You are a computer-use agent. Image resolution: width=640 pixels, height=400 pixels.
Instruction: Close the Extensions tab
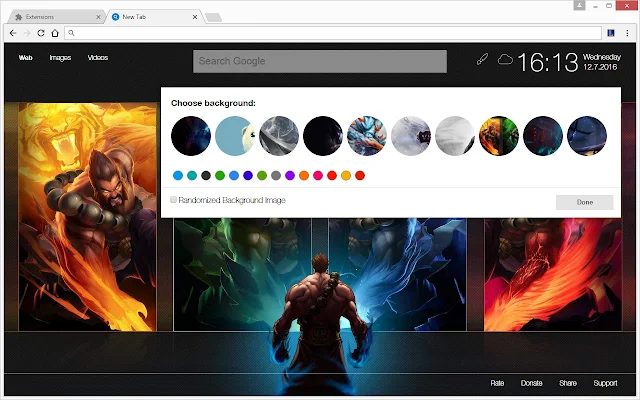tap(98, 17)
